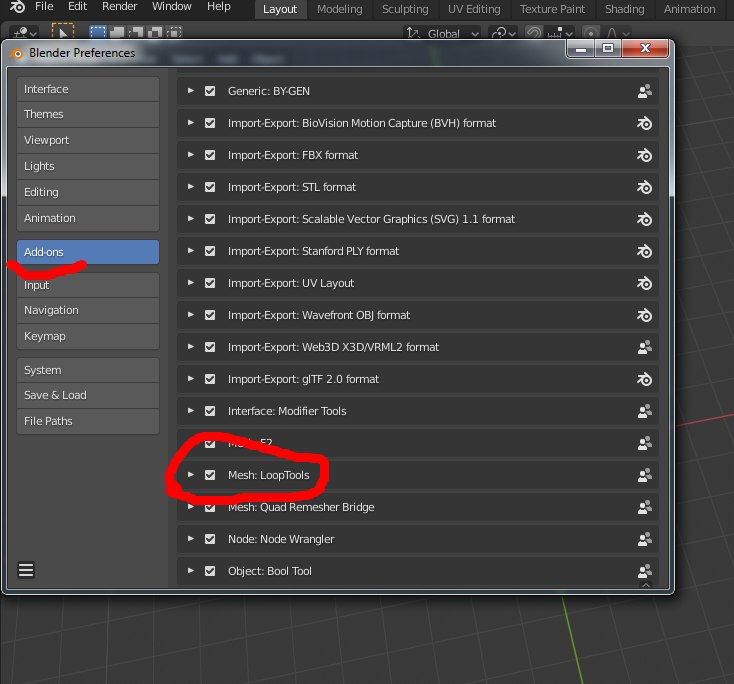Uncheck the Node: Node Wrangler add-on

210,539
